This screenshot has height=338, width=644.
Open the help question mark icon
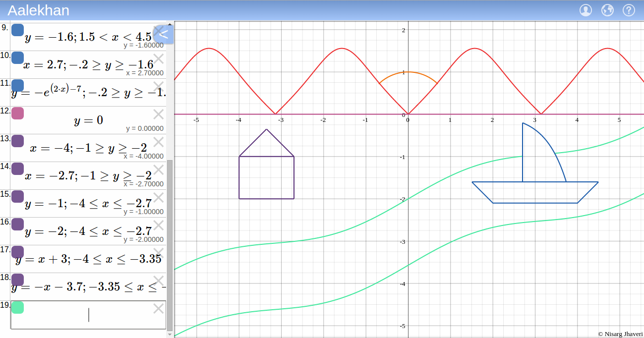click(x=629, y=10)
